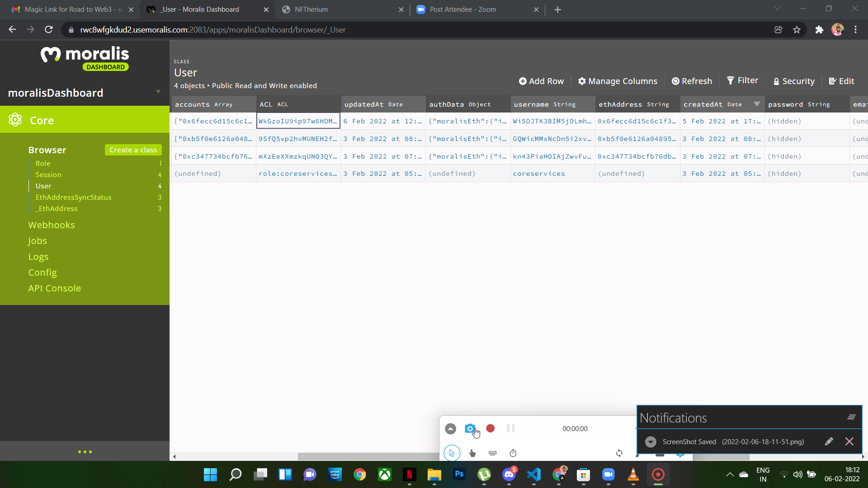Open Security settings for User class
The height and width of the screenshot is (488, 868).
coord(794,81)
